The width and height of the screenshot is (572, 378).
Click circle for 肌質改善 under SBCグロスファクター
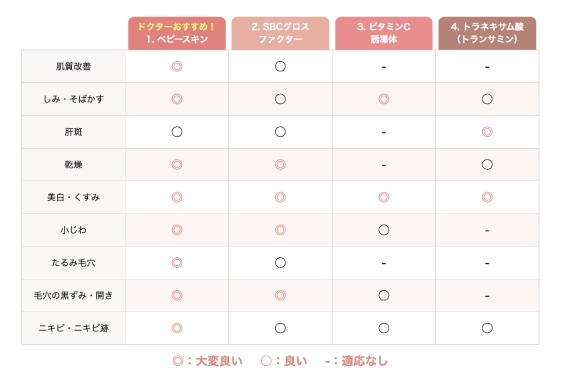(x=280, y=66)
